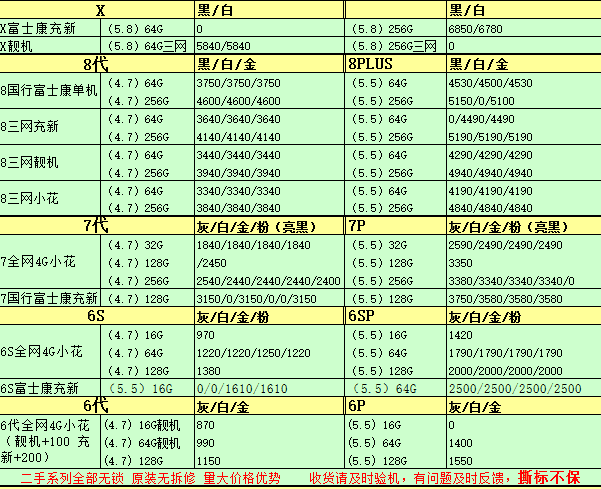Screen dimensions: 601x489
Task: Click the price 4290/4290/4290
Action: [x=490, y=155]
